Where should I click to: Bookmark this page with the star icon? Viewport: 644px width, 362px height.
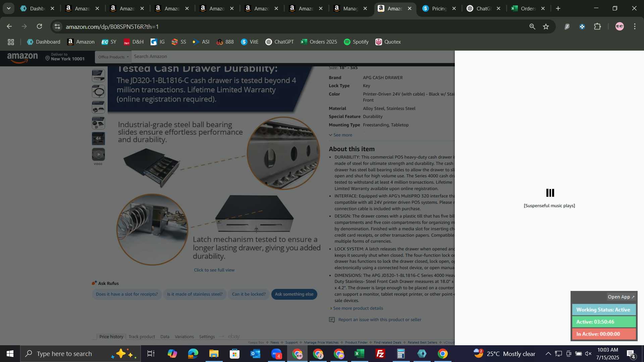pos(546,26)
